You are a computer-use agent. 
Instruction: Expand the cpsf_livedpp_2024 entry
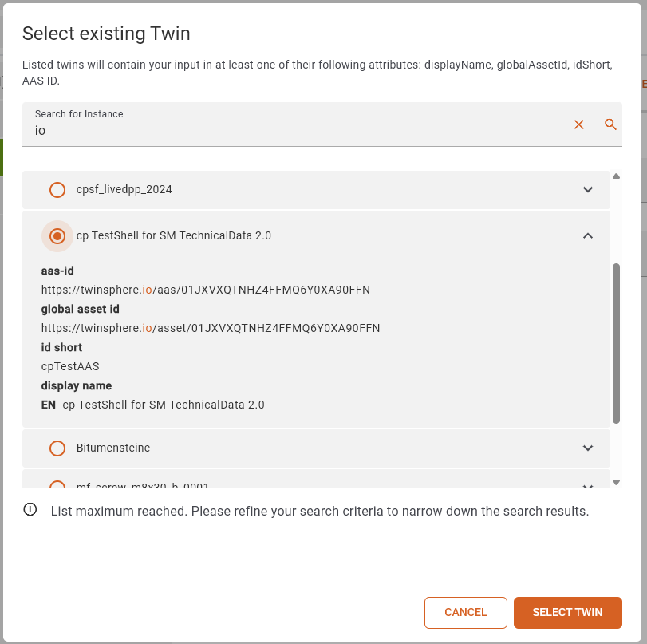tap(588, 190)
